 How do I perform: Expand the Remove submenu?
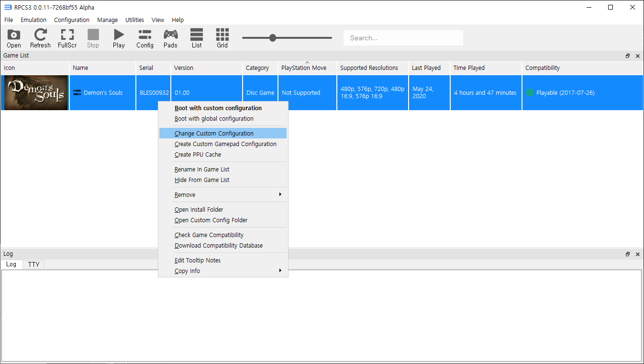pyautogui.click(x=223, y=195)
